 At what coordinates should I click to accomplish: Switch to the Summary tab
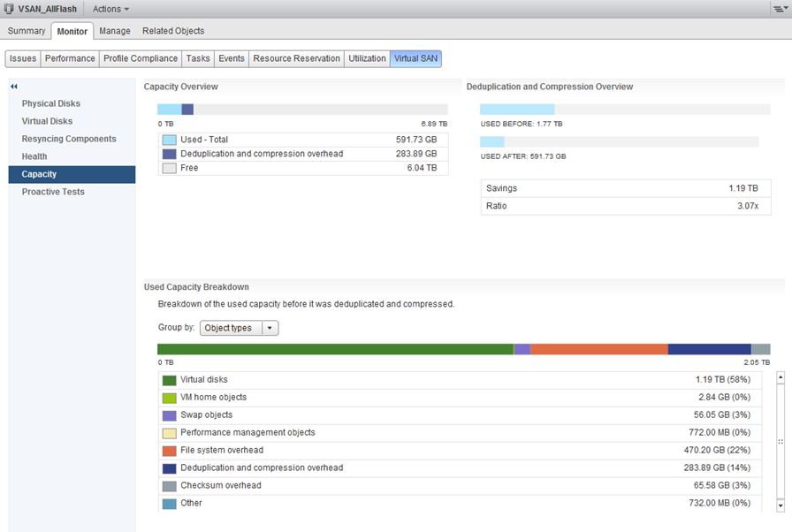pyautogui.click(x=27, y=31)
